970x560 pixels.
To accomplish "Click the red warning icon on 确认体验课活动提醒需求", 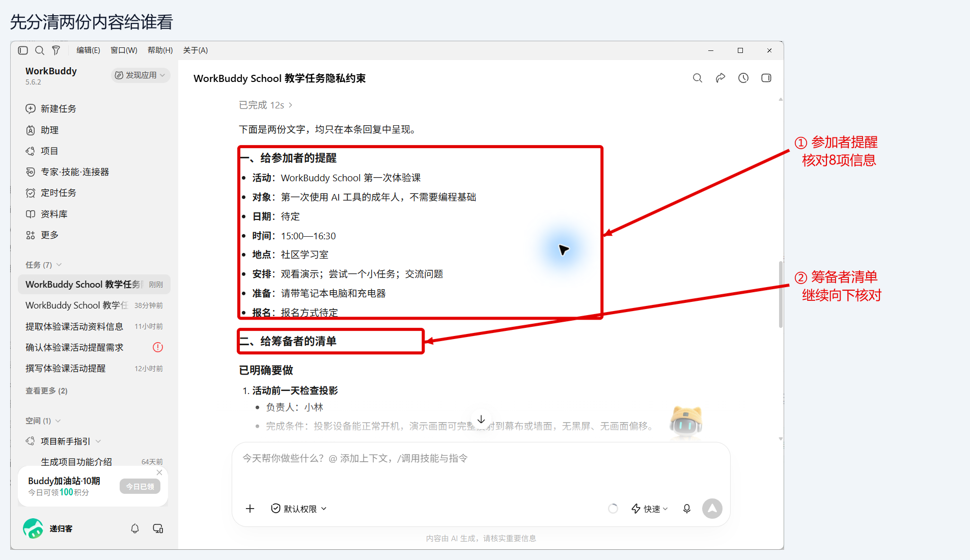I will (158, 347).
